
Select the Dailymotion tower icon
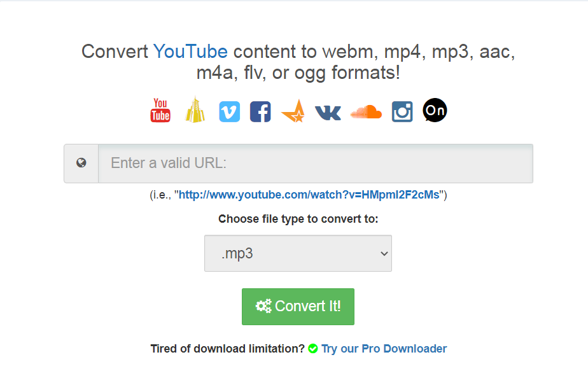point(195,110)
